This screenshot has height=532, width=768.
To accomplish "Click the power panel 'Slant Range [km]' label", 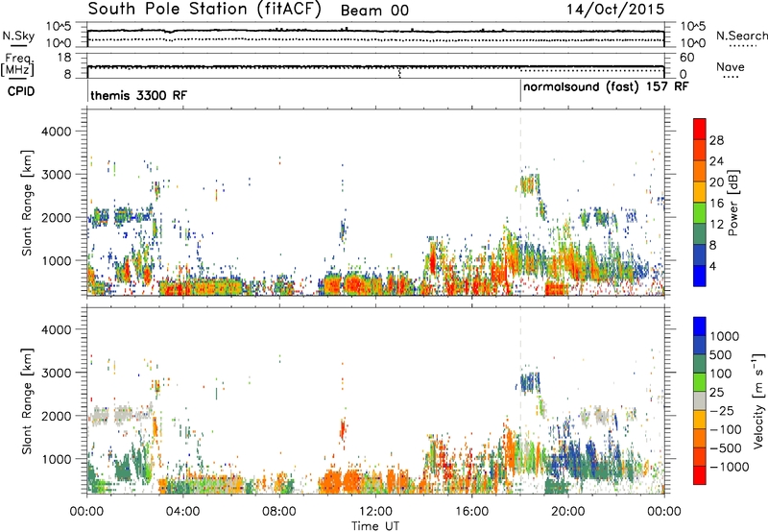I will coord(27,203).
